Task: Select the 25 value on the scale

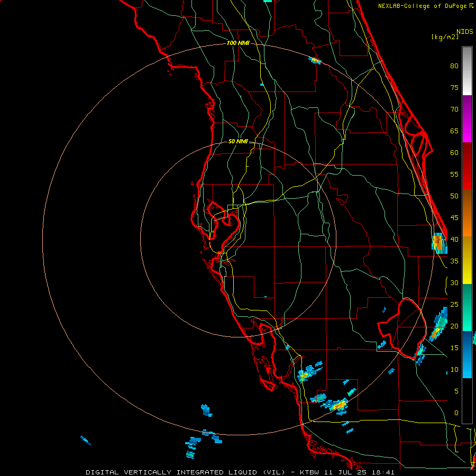Action: point(454,305)
